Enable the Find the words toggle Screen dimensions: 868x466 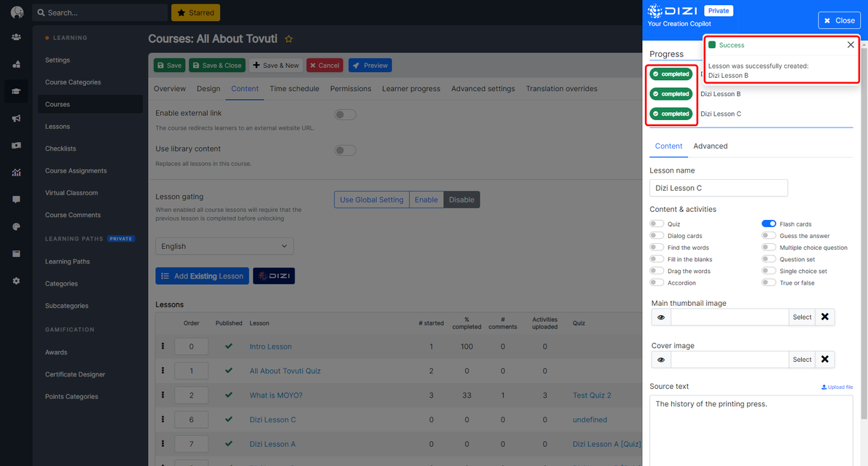tap(657, 247)
